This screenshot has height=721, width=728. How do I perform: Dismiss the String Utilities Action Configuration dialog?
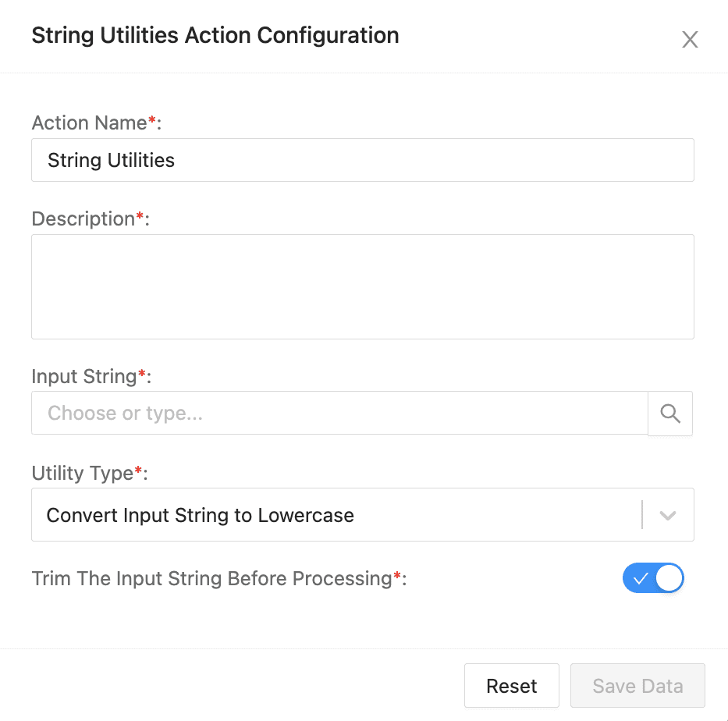point(690,39)
